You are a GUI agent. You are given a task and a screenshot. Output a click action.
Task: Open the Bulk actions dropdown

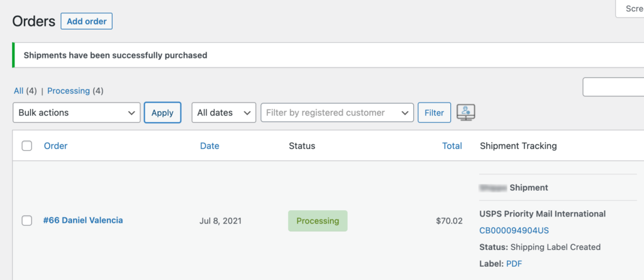coord(77,113)
